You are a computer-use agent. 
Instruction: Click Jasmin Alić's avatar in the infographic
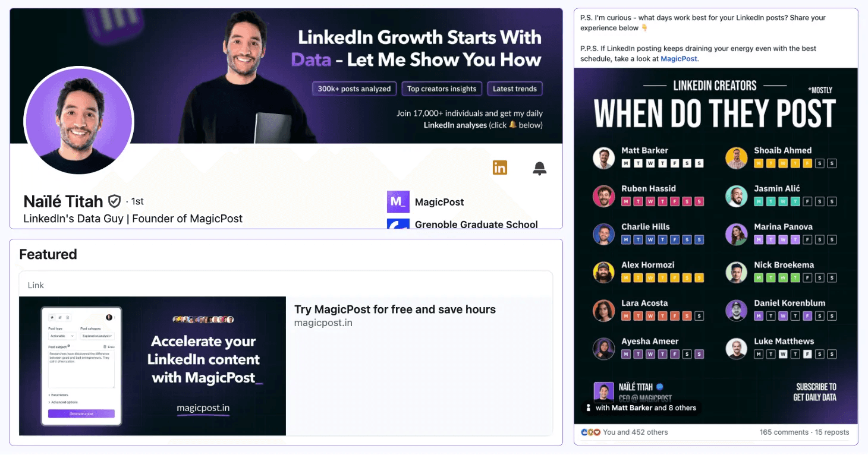click(x=736, y=196)
